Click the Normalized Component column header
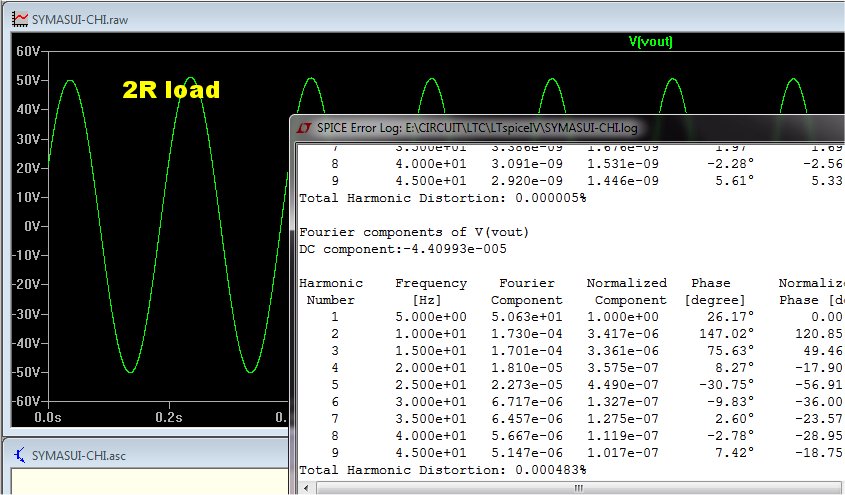Viewport: 845px width, 495px height. [627, 291]
